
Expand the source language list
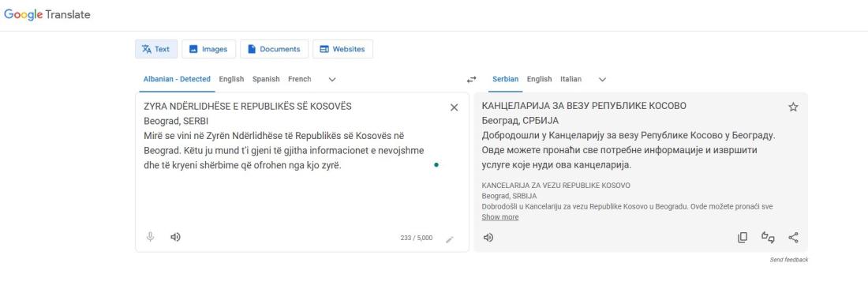pos(332,79)
